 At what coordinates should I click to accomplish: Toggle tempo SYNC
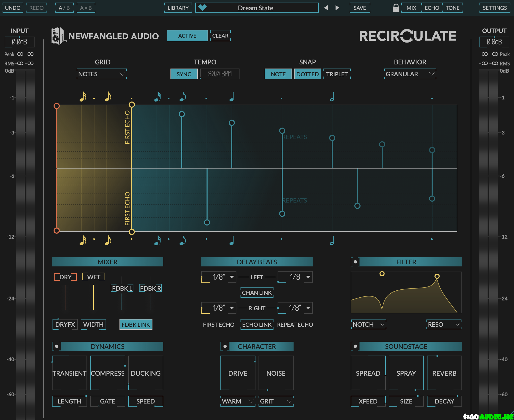pos(184,74)
